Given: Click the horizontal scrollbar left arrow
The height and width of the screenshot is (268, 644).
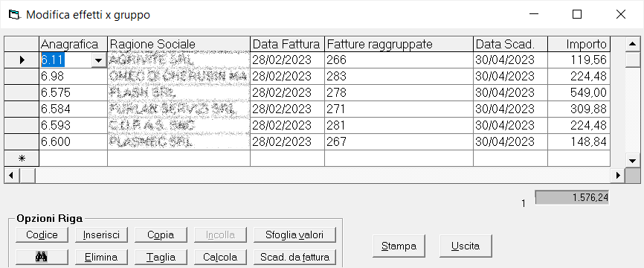Looking at the screenshot, I should point(11,175).
